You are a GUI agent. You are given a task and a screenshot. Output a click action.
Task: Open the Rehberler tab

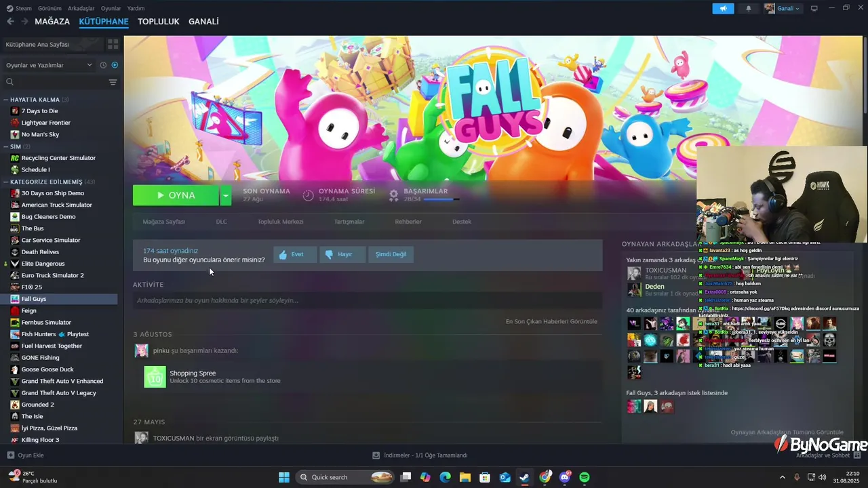(x=408, y=222)
